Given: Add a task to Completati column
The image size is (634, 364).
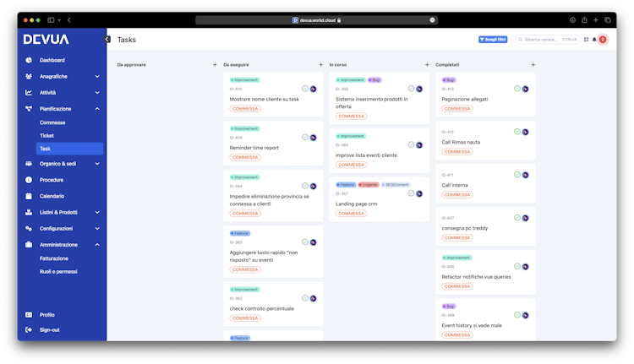Looking at the screenshot, I should click(x=533, y=65).
